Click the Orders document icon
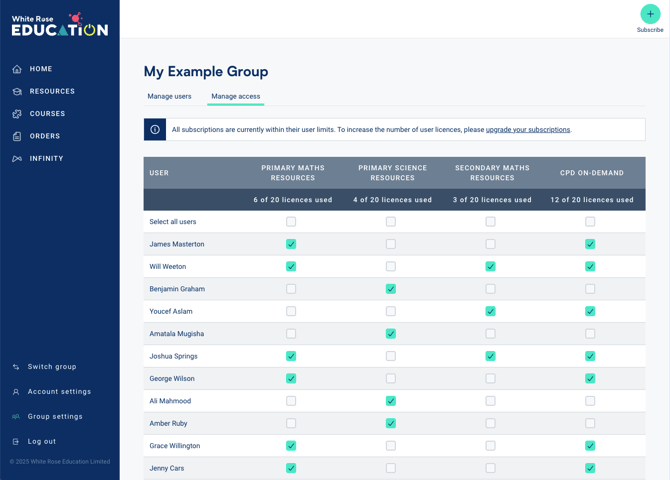Screen dimensions: 670x480 click(x=17, y=136)
